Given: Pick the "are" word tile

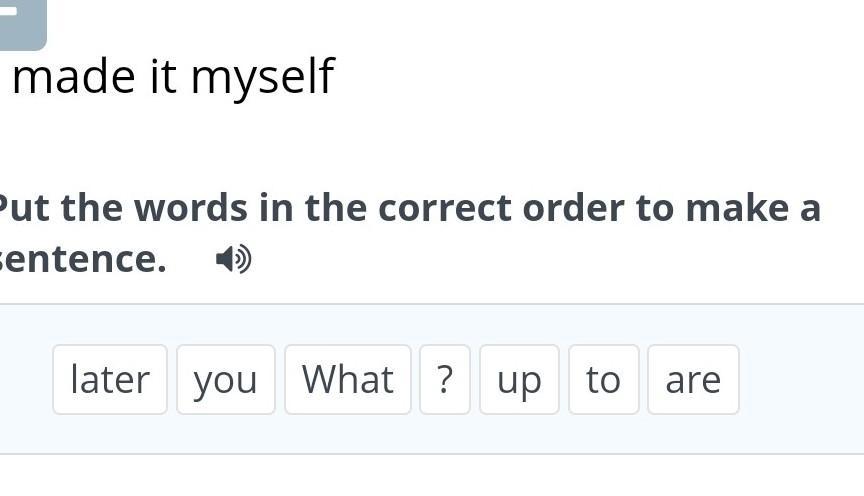Looking at the screenshot, I should [x=693, y=379].
